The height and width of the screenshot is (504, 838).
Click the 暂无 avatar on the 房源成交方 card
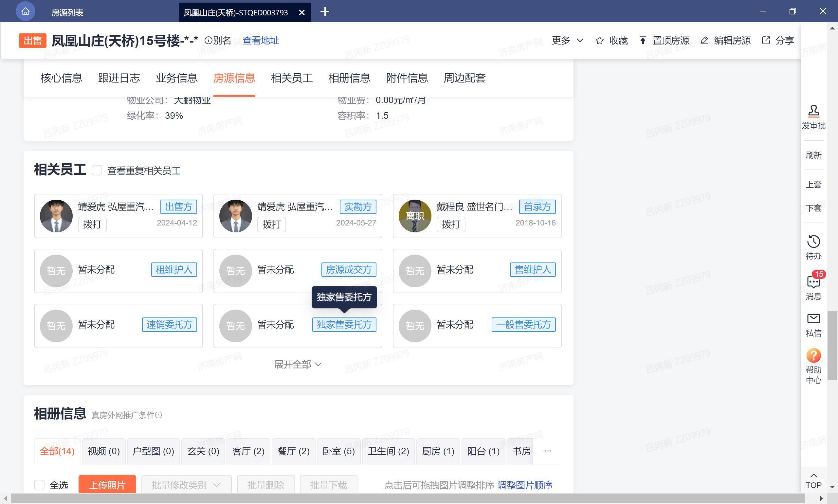[235, 271]
